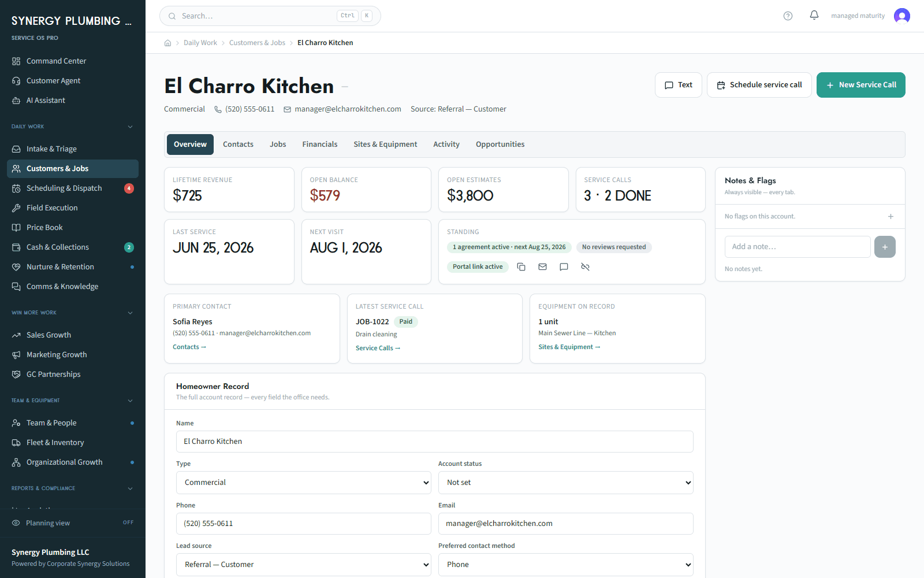
Task: Click the Text button
Action: pyautogui.click(x=679, y=85)
